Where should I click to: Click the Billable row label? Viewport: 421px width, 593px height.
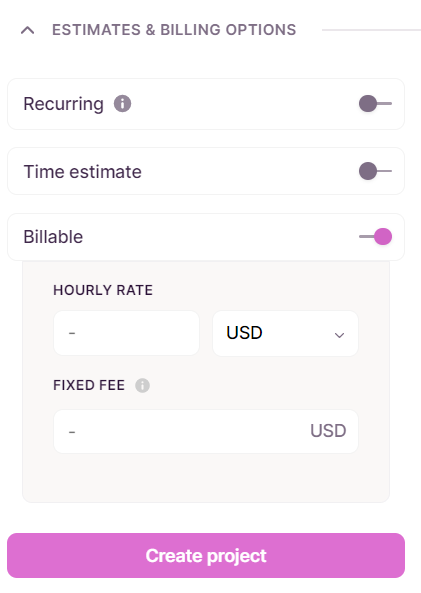[x=53, y=237]
